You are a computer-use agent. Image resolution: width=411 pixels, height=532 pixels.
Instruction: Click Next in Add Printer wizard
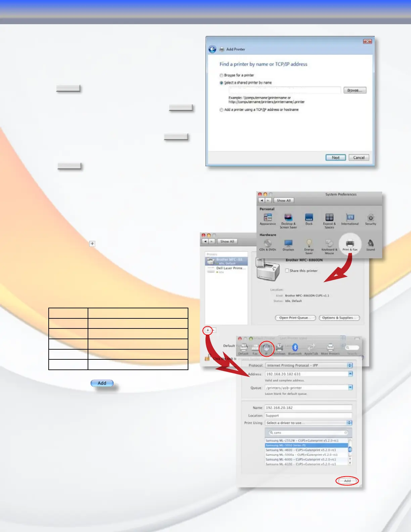click(336, 158)
